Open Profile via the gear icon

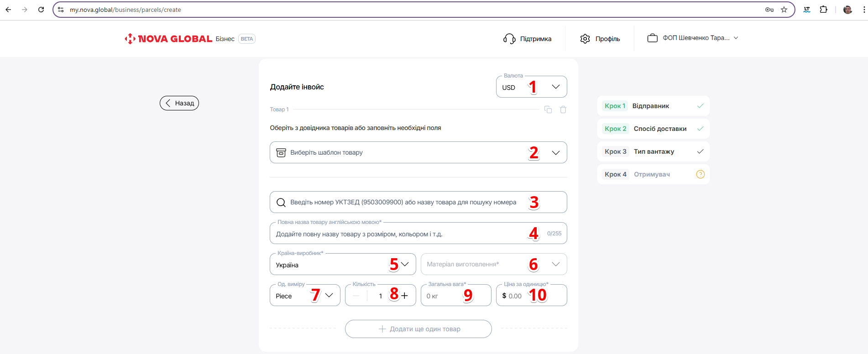pyautogui.click(x=585, y=39)
